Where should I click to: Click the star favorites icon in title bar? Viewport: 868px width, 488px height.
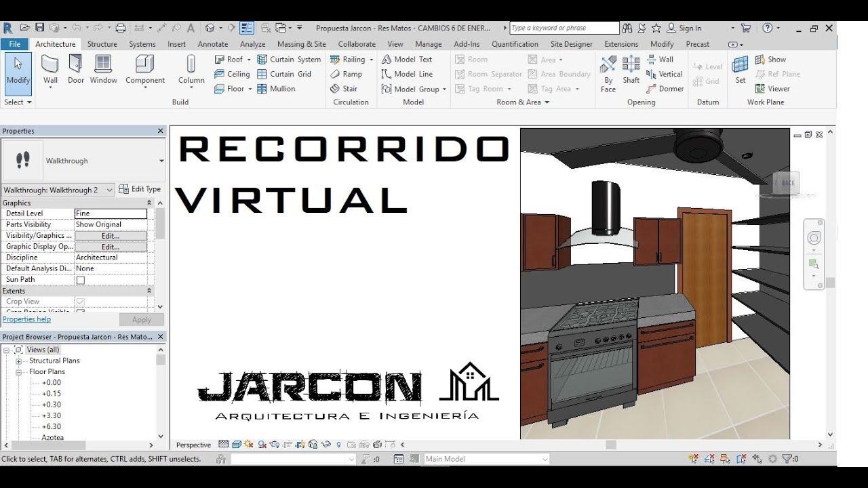[x=656, y=28]
